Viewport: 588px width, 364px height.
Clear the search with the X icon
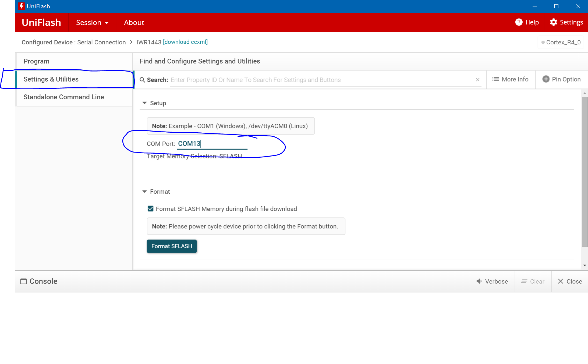(478, 80)
